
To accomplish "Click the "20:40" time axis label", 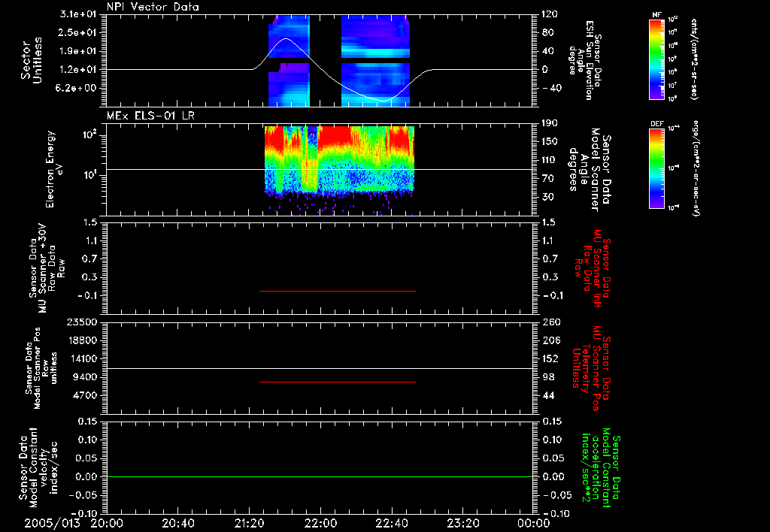I will [177, 523].
